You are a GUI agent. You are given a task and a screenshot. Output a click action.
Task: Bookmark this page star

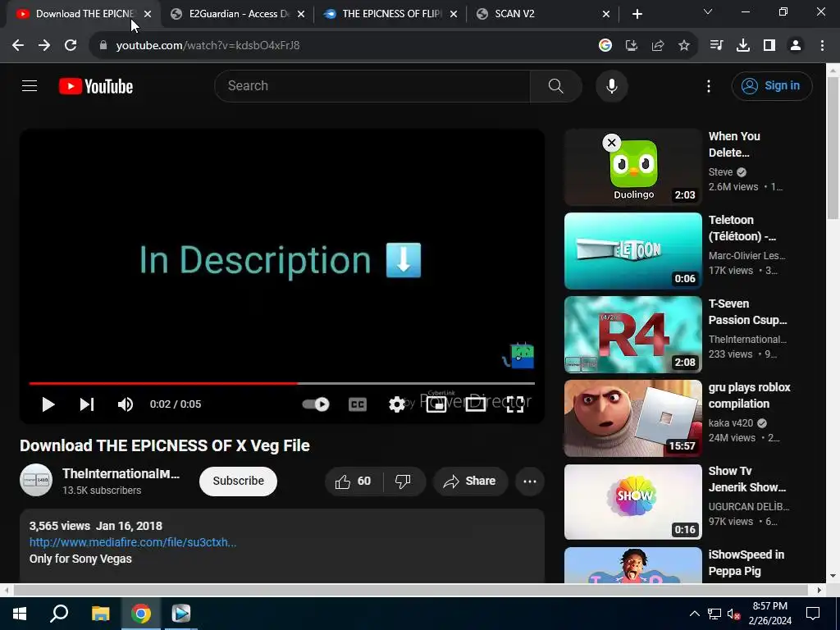tap(684, 46)
